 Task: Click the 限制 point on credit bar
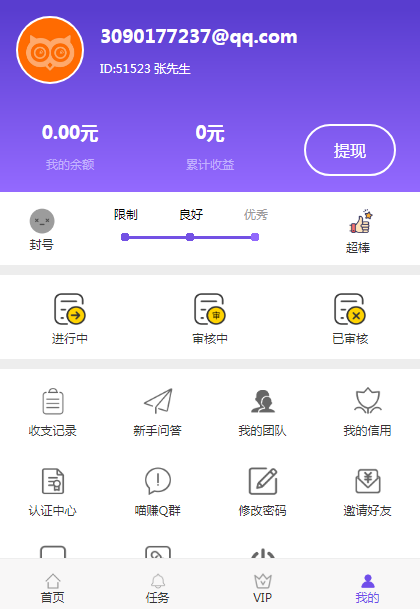tap(125, 237)
